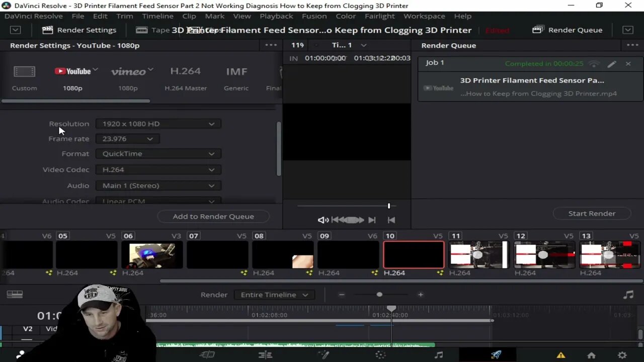Edit Job 1 with the pencil icon
The width and height of the screenshot is (644, 362).
tap(612, 64)
